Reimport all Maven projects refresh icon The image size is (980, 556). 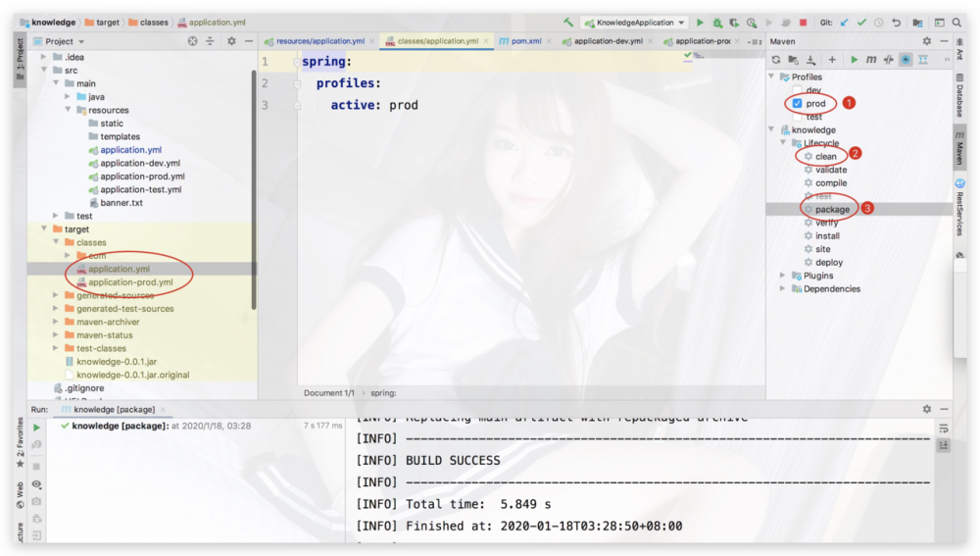click(775, 60)
